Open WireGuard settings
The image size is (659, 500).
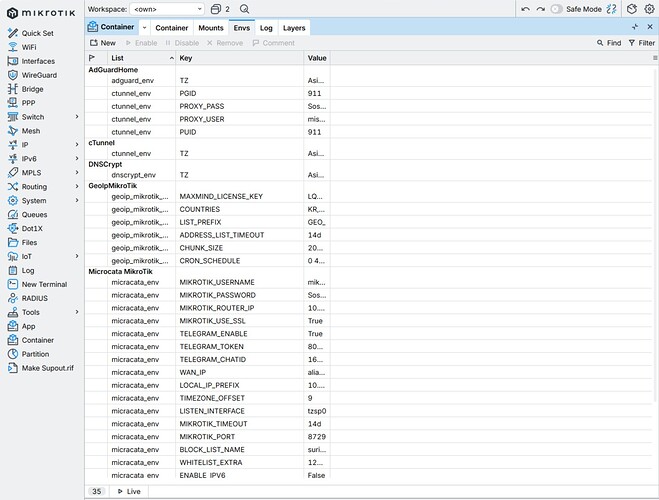39,75
